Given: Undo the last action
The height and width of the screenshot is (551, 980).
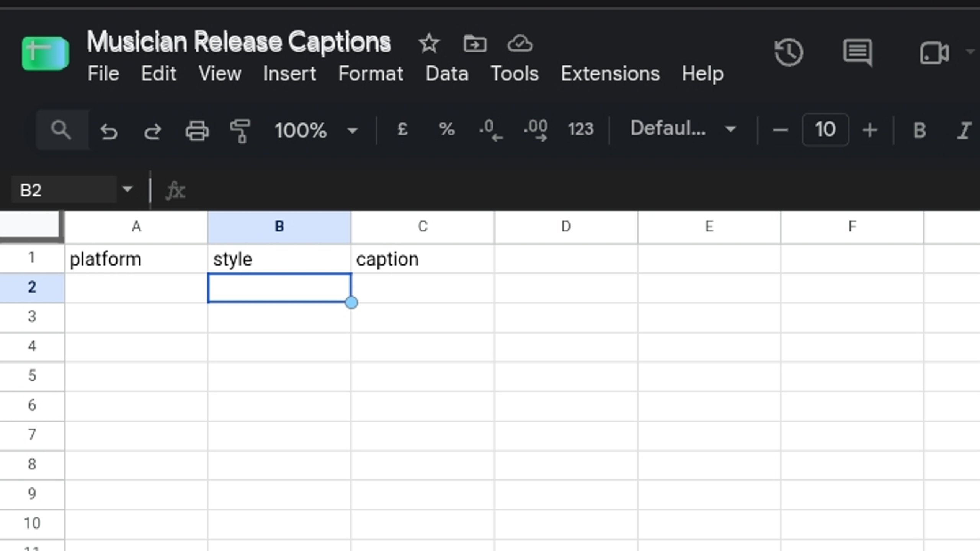Looking at the screenshot, I should (x=109, y=131).
